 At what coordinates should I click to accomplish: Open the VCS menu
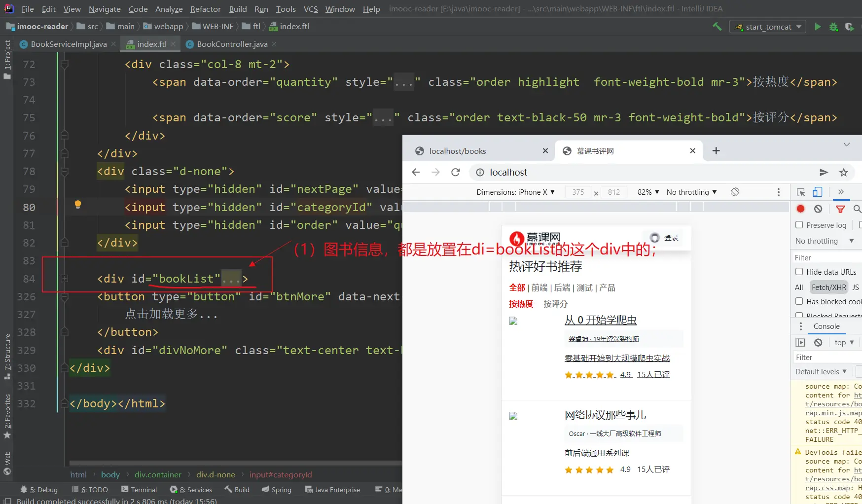pyautogui.click(x=311, y=9)
